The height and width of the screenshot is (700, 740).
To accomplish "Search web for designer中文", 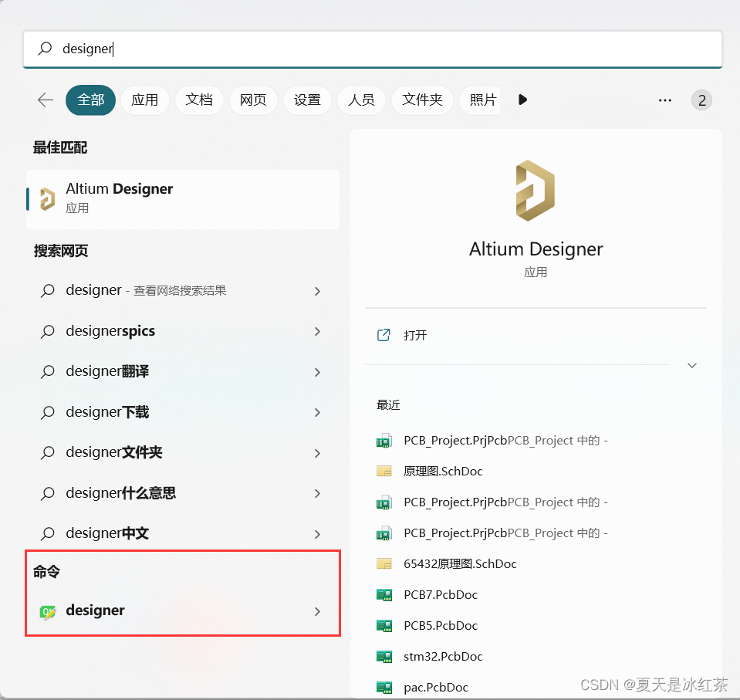I will (x=183, y=534).
